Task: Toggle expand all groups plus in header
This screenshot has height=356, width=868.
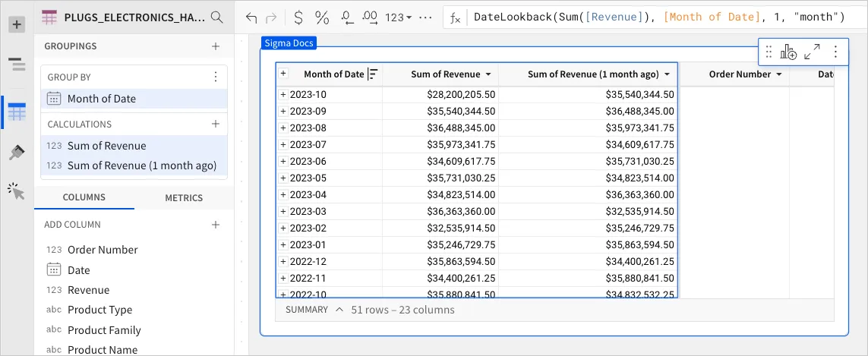Action: click(x=282, y=73)
